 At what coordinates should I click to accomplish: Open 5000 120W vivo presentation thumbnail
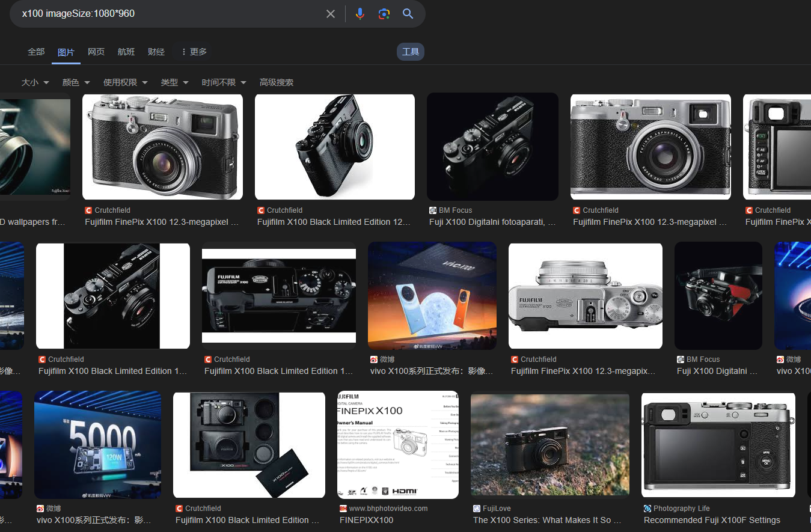coord(98,445)
